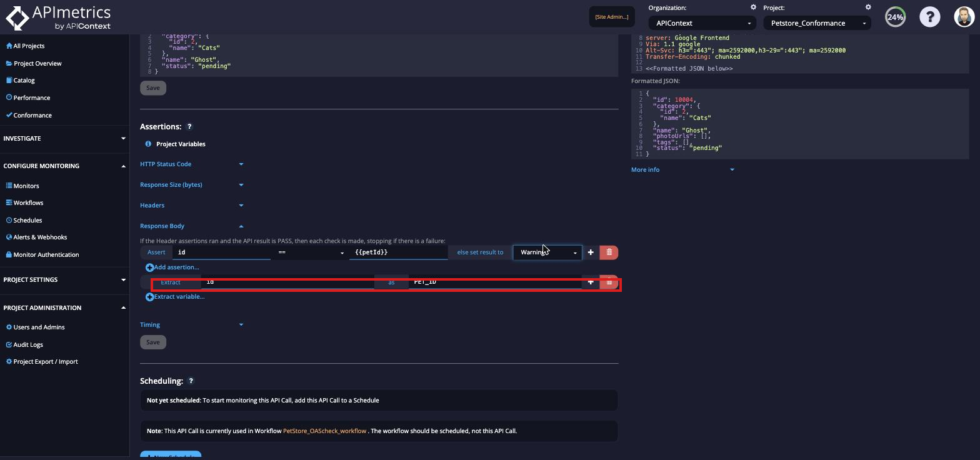Expand HTTP Status Code assertions
980x460 pixels.
(192, 164)
